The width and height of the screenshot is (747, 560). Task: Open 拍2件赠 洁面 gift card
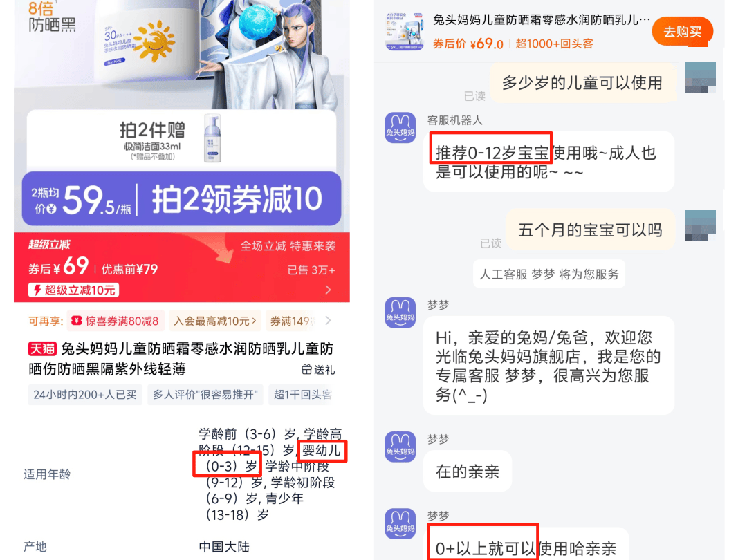click(x=181, y=140)
